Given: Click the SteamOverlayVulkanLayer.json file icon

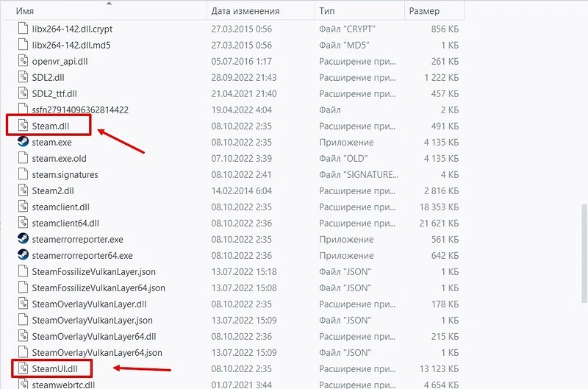Looking at the screenshot, I should coord(23,320).
